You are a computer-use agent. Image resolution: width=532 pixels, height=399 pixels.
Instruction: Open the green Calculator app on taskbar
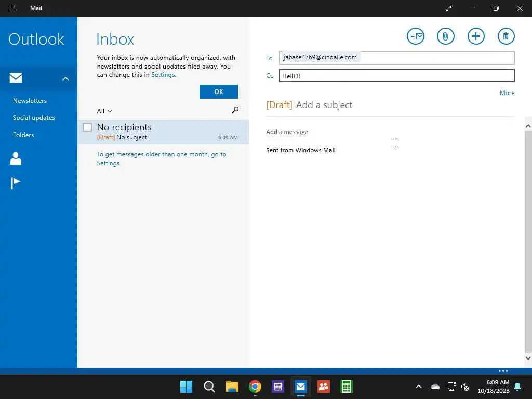[347, 387]
